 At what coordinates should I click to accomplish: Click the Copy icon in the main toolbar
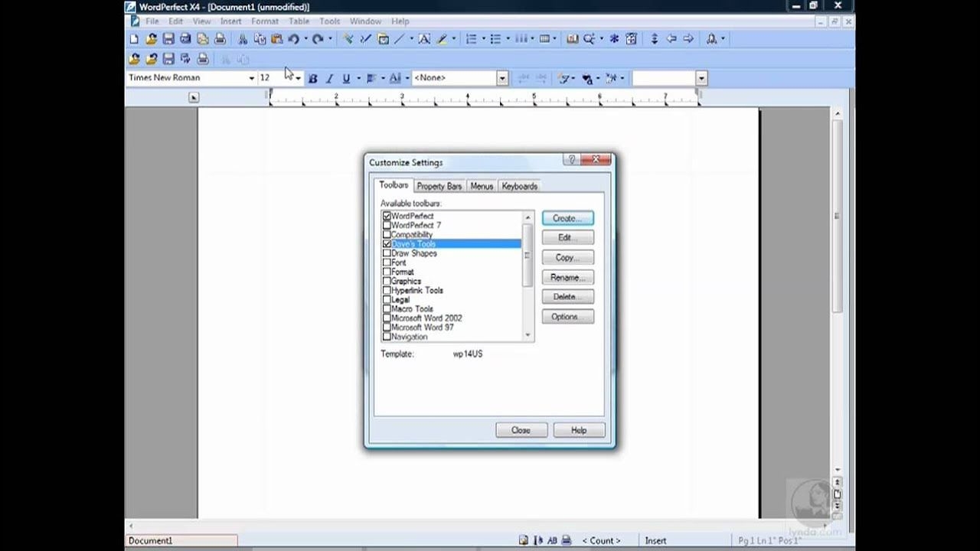coord(260,39)
